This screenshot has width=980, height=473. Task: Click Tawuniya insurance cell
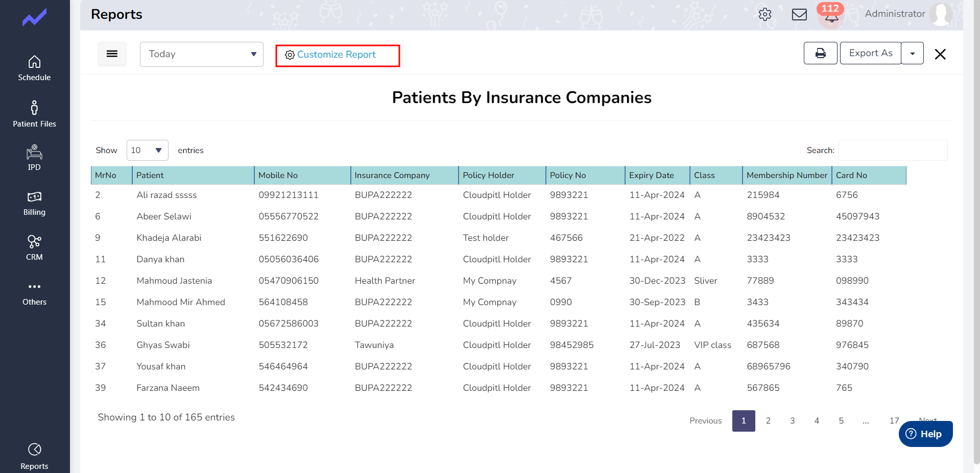coord(374,345)
